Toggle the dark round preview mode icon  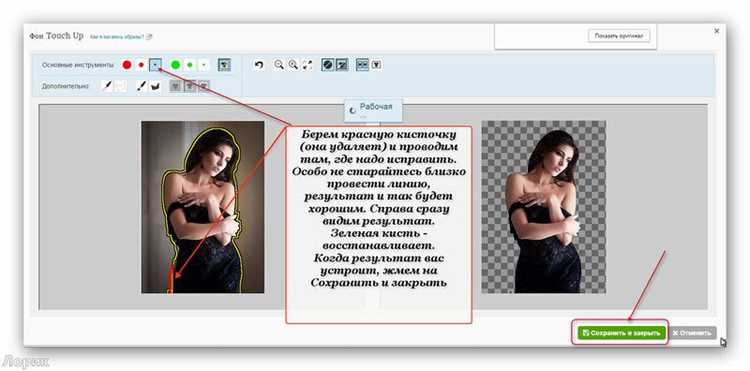click(328, 65)
